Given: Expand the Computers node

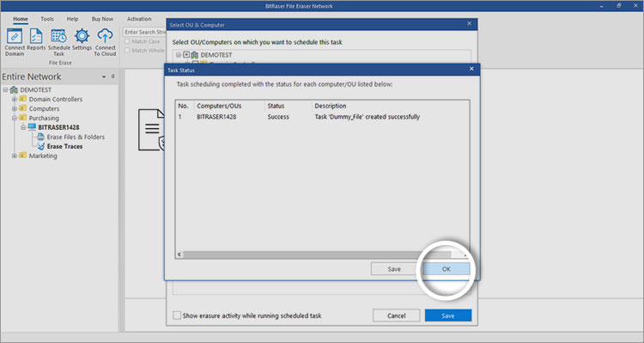Looking at the screenshot, I should [15, 108].
